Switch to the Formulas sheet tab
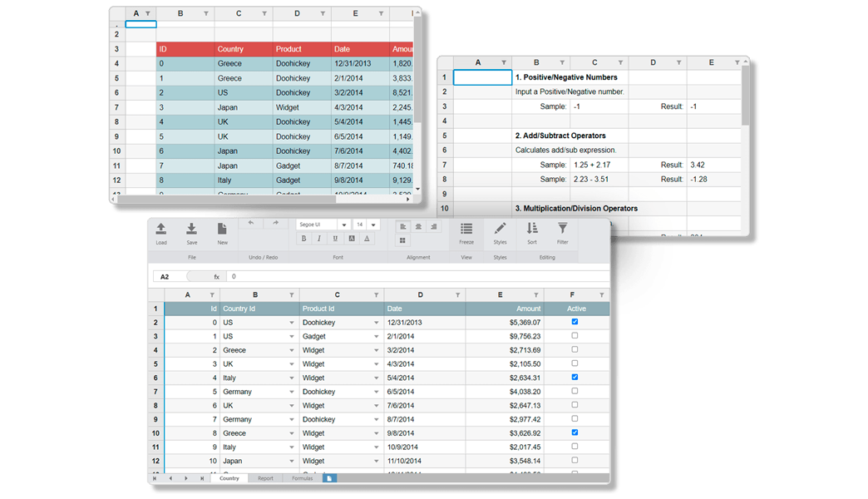The height and width of the screenshot is (499, 868). point(303,478)
